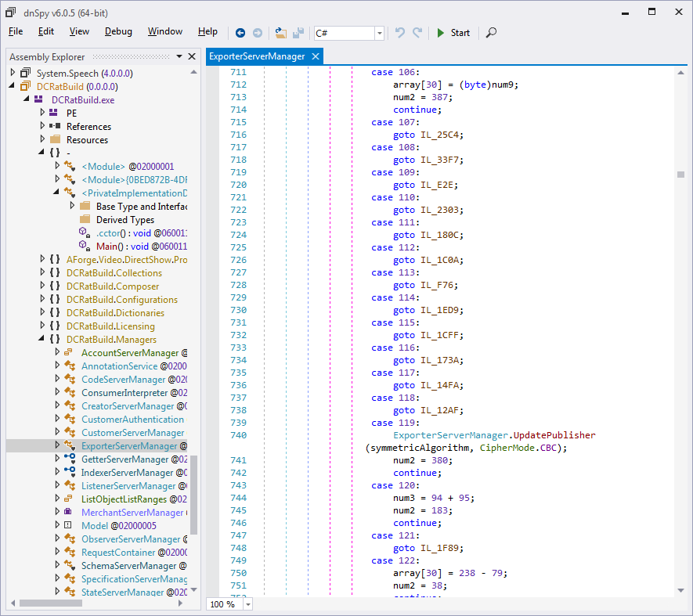693x616 pixels.
Task: Follow the UpdatePublisher method link
Action: 554,435
